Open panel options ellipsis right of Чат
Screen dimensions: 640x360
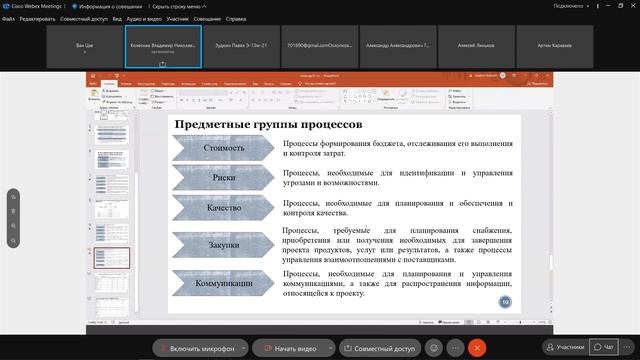[627, 347]
